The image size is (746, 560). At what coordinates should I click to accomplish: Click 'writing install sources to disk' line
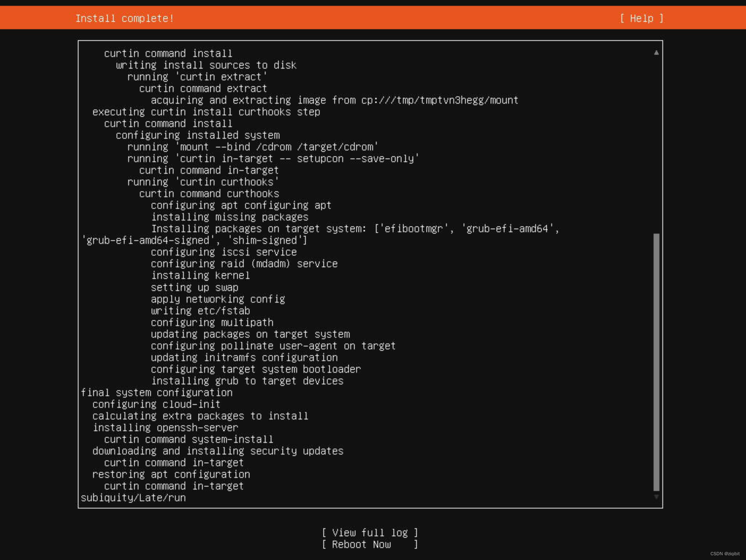click(x=206, y=65)
